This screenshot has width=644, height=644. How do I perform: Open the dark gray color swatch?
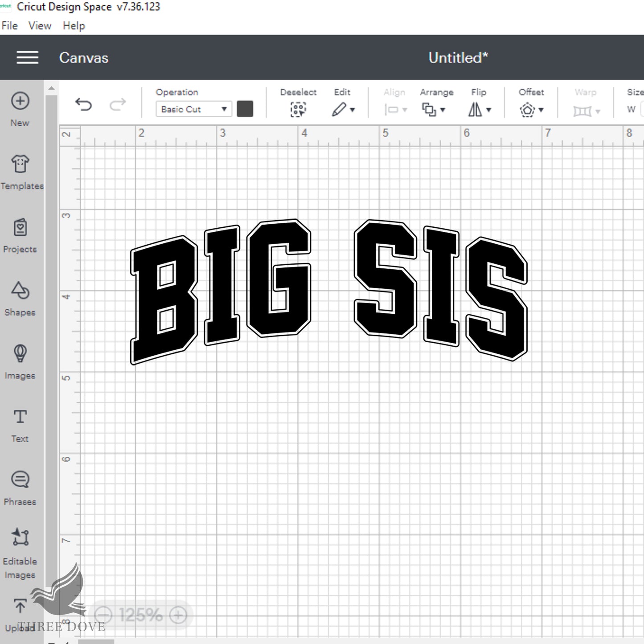(x=245, y=109)
